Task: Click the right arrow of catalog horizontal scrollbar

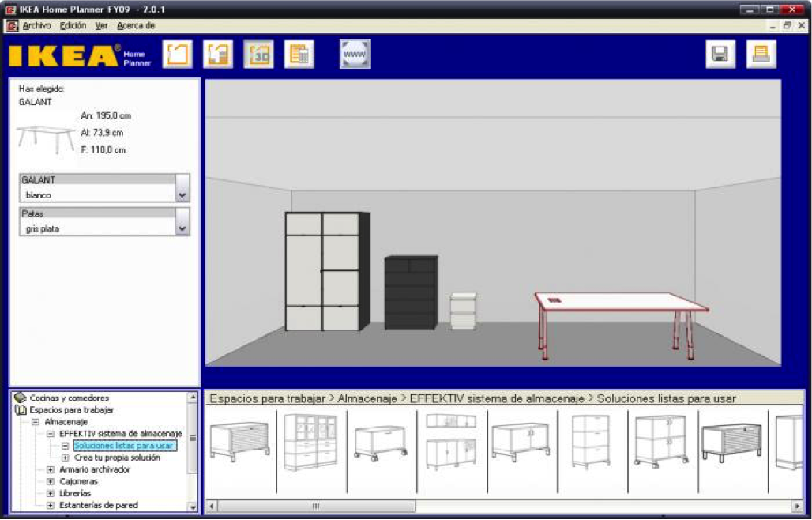Action: (798, 506)
